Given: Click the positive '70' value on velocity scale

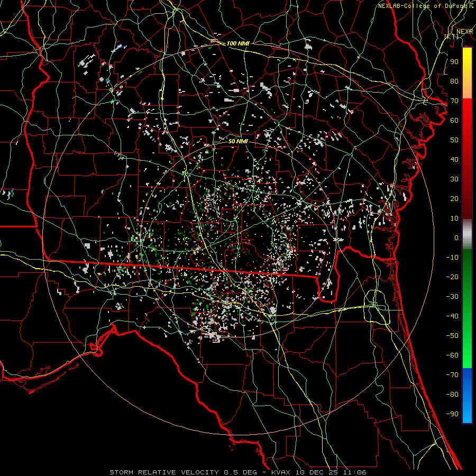Looking at the screenshot, I should click(x=454, y=101).
